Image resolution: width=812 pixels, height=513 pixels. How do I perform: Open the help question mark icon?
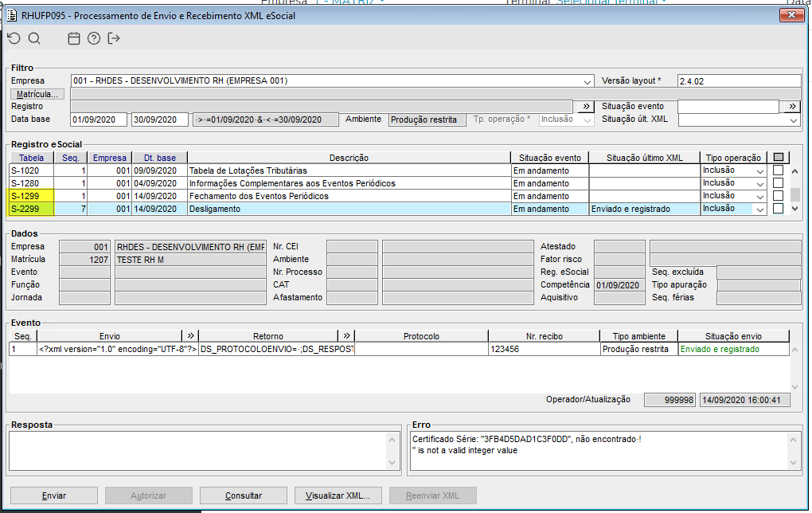[94, 38]
